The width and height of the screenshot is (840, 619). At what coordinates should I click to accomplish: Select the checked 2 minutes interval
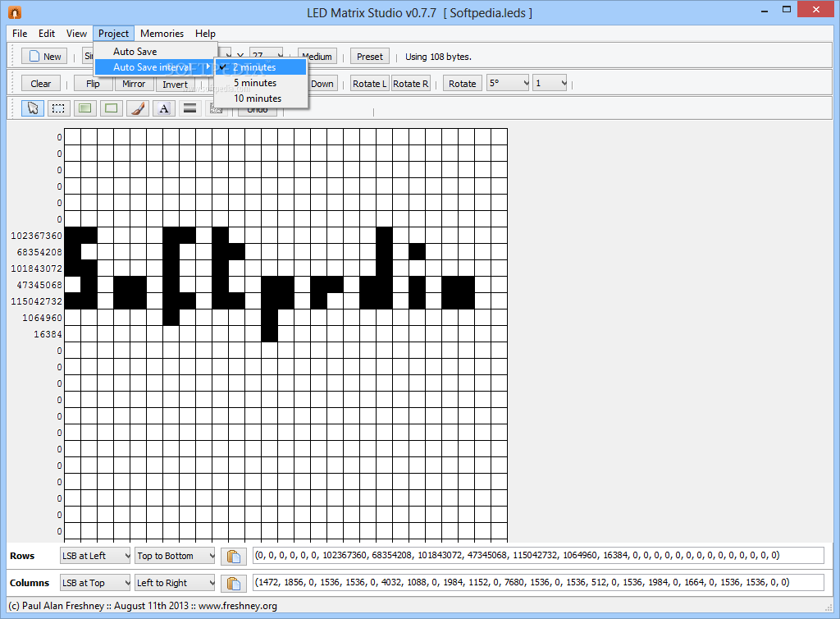pyautogui.click(x=261, y=67)
